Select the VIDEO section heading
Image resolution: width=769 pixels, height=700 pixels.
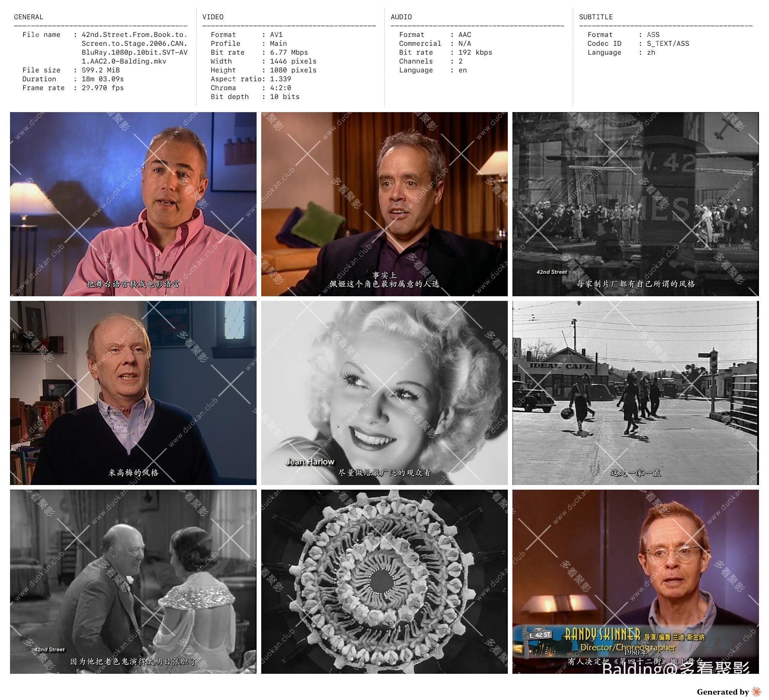point(213,17)
